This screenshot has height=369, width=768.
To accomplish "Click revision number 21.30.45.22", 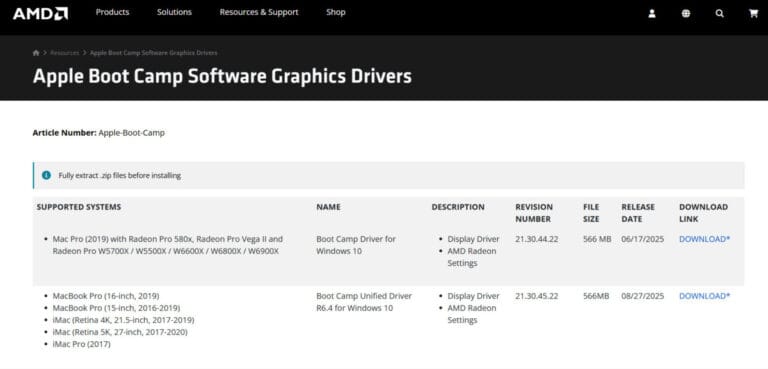I will pyautogui.click(x=536, y=296).
